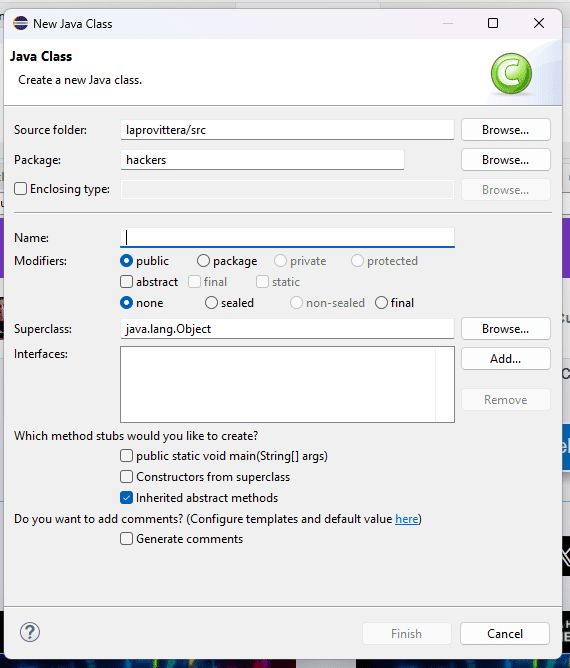Enable the Enclosing type checkbox
This screenshot has height=668, width=570.
pos(20,189)
